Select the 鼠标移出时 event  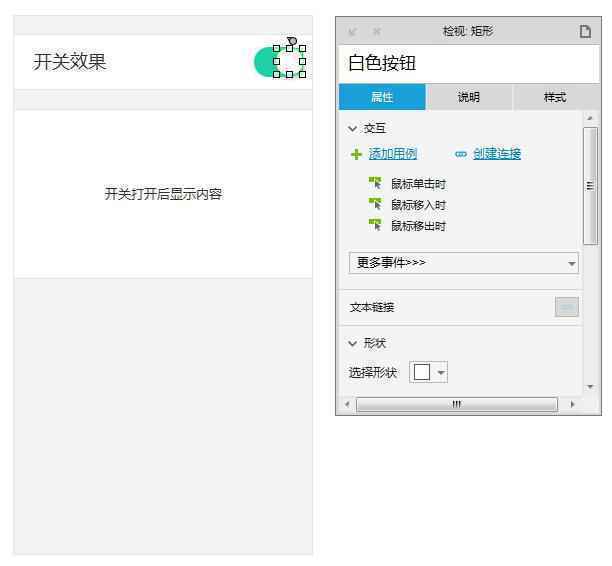(418, 226)
